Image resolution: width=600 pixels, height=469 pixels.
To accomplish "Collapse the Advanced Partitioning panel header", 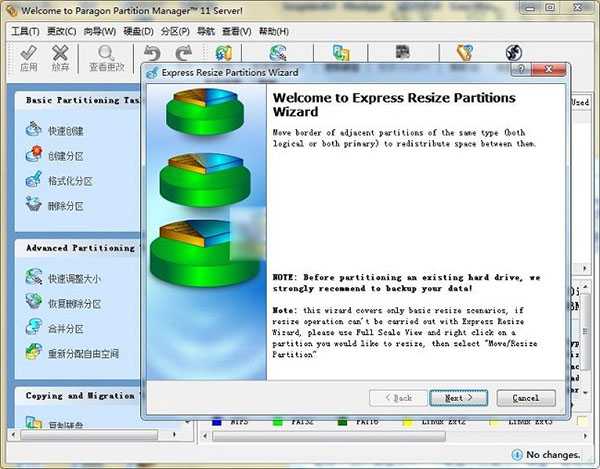I will (x=80, y=248).
